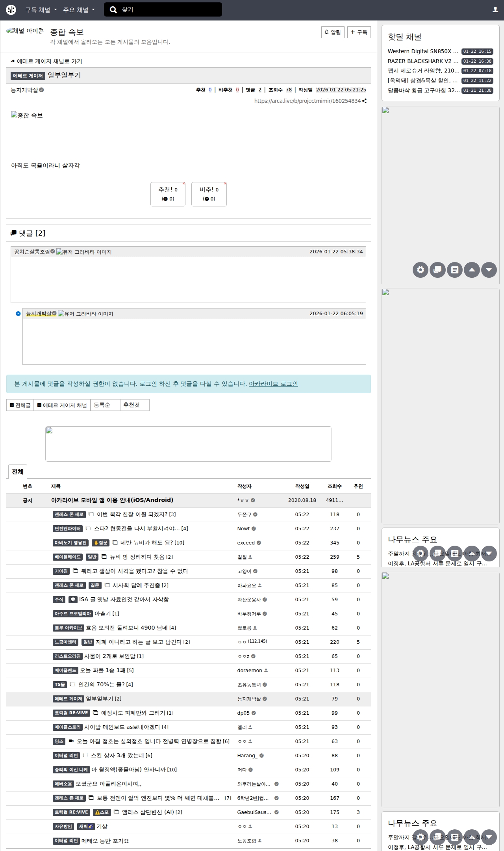Image resolution: width=504 pixels, height=851 pixels.
Task: Toggle the 구독 subscribe button
Action: click(x=359, y=32)
